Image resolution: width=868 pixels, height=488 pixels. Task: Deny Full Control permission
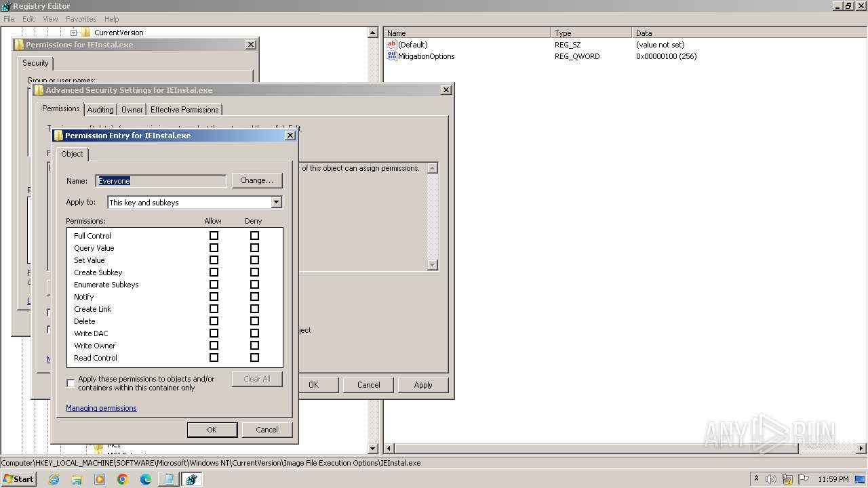(254, 236)
